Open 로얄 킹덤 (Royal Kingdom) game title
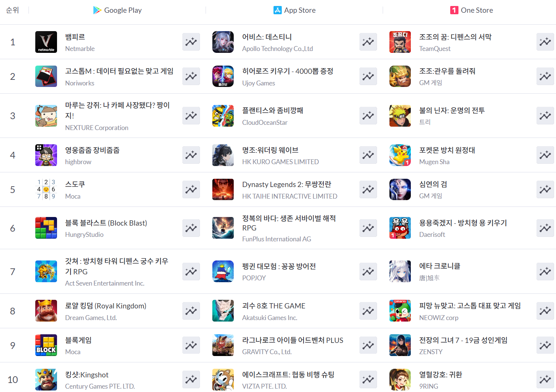This screenshot has height=392, width=556. [x=106, y=306]
